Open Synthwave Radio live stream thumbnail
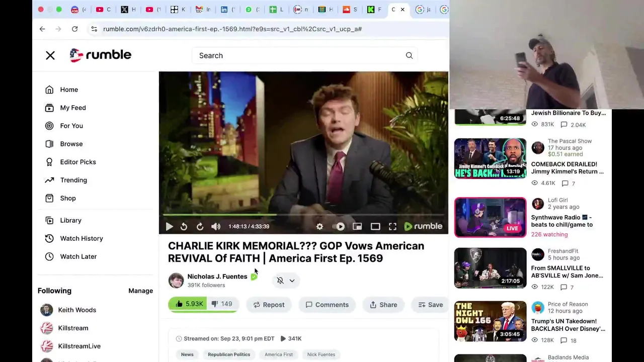 click(490, 217)
